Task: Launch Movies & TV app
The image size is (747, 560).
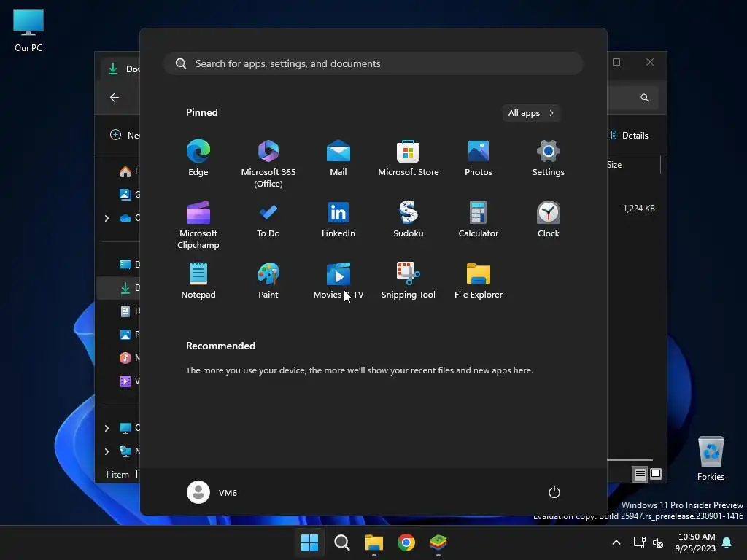Action: [x=338, y=281]
